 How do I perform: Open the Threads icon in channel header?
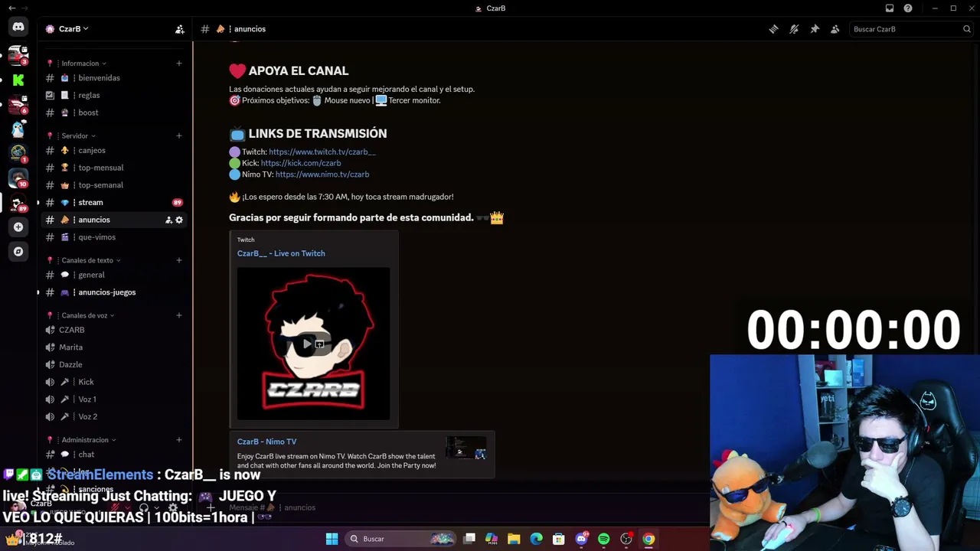tap(773, 29)
